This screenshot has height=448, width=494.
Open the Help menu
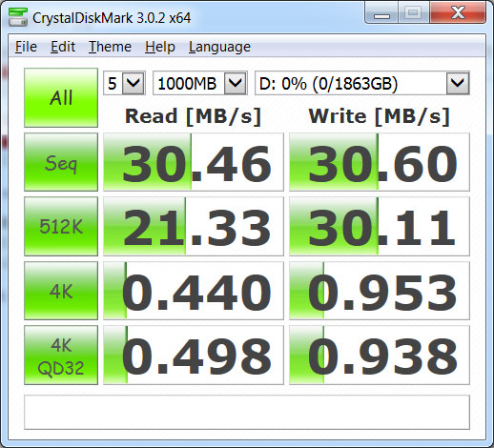[160, 47]
